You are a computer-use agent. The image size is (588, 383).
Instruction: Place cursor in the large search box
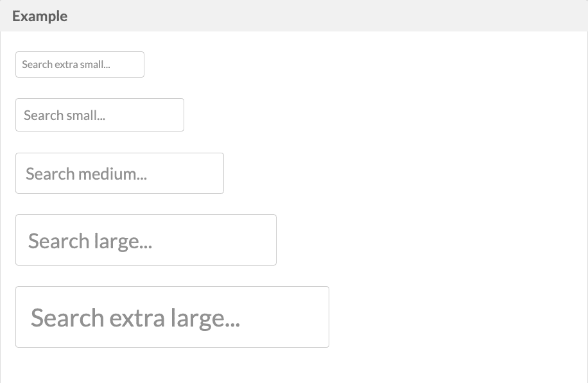point(146,240)
